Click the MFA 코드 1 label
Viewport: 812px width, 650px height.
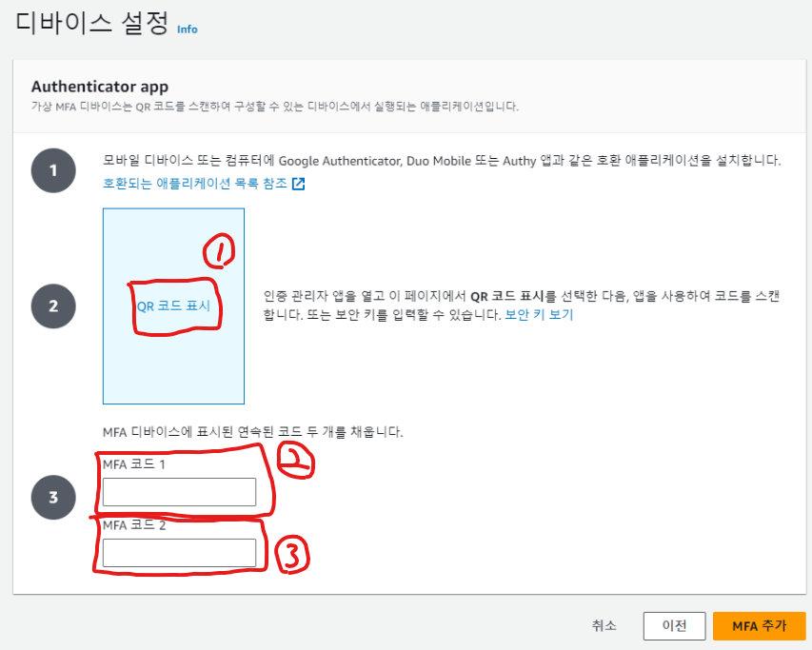coord(134,464)
